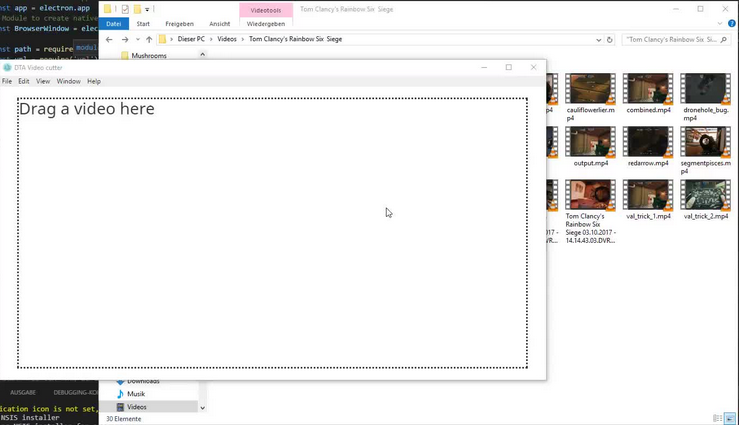Go forward using Explorer's forward arrow
Image resolution: width=739 pixels, height=425 pixels.
pos(125,40)
